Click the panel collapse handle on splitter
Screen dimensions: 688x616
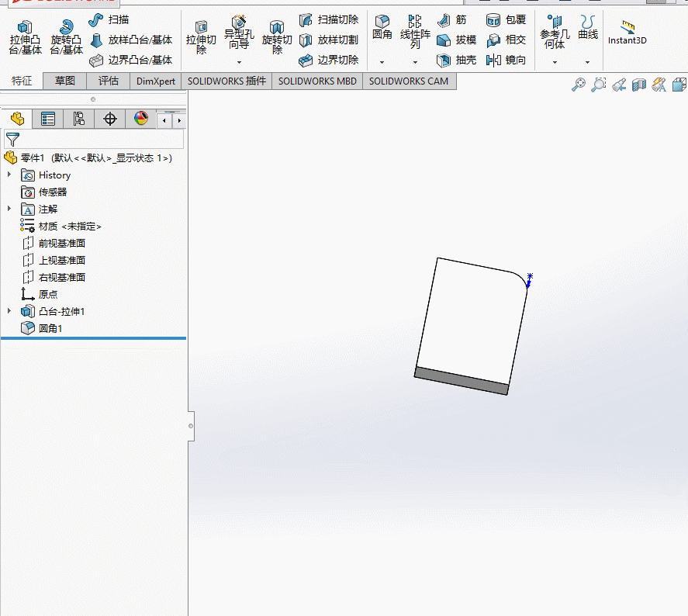[x=191, y=426]
